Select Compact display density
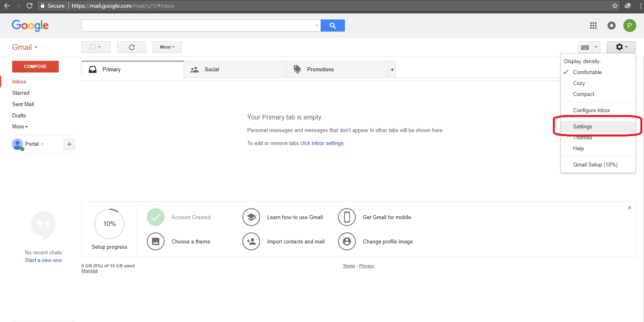Screen dimensions: 644x322 tap(598, 94)
